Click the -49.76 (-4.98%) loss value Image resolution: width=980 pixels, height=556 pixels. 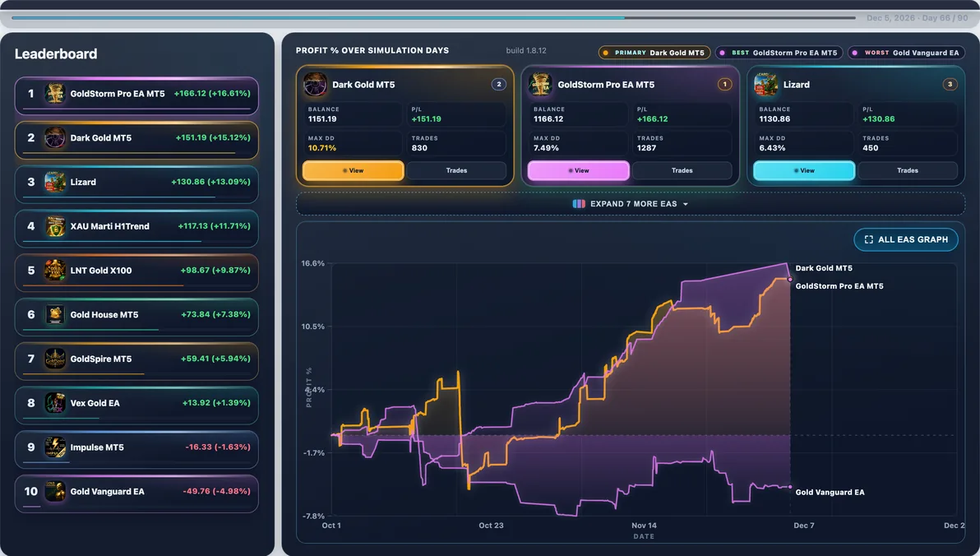[x=216, y=492]
